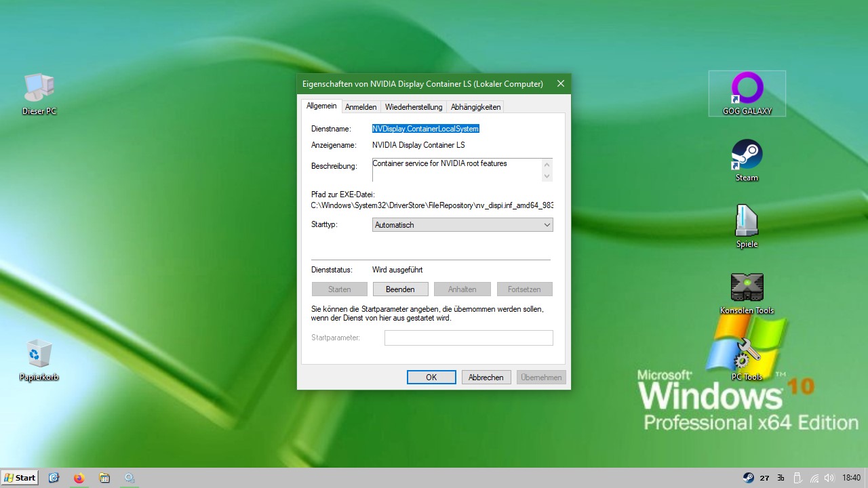Screen dimensions: 868x488
Task: Click the greyed-out Anhalten button
Action: 462,289
